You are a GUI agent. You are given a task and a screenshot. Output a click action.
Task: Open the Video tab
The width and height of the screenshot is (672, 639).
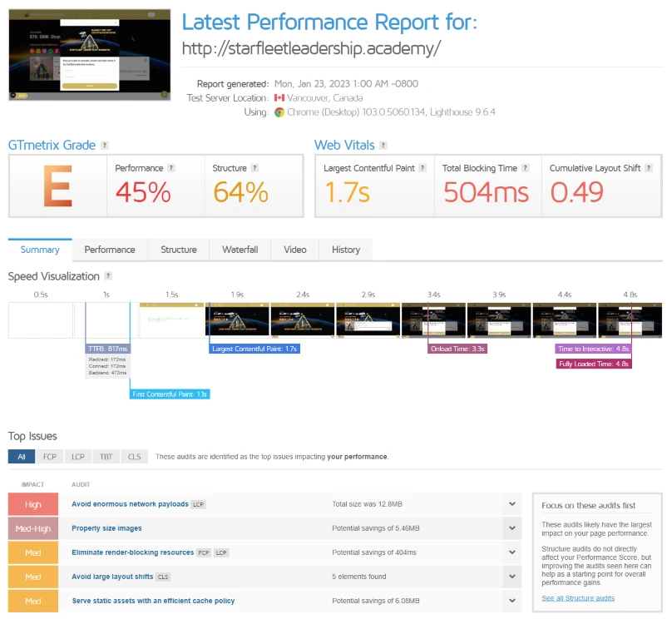[x=295, y=250]
